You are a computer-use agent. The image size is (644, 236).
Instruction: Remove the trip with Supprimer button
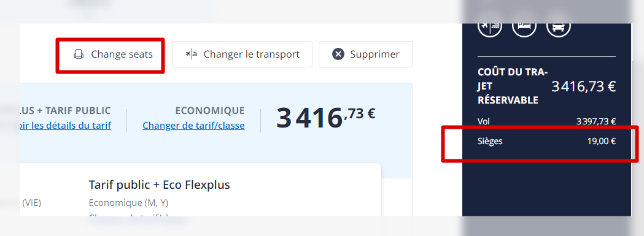pyautogui.click(x=365, y=54)
